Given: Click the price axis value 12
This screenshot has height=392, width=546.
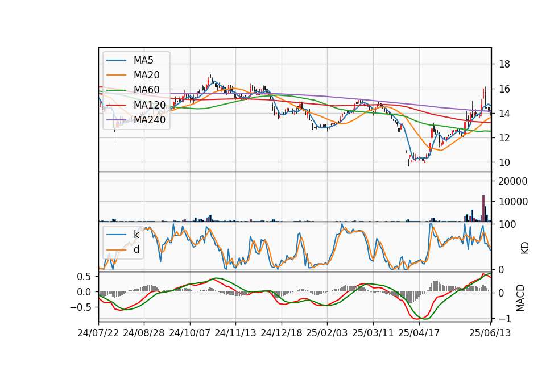Looking at the screenshot, I should coord(504,138).
